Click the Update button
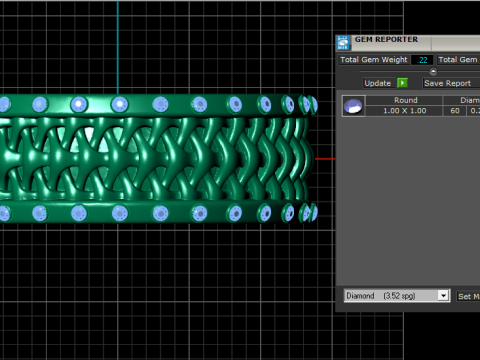This screenshot has height=360, width=480. (377, 83)
